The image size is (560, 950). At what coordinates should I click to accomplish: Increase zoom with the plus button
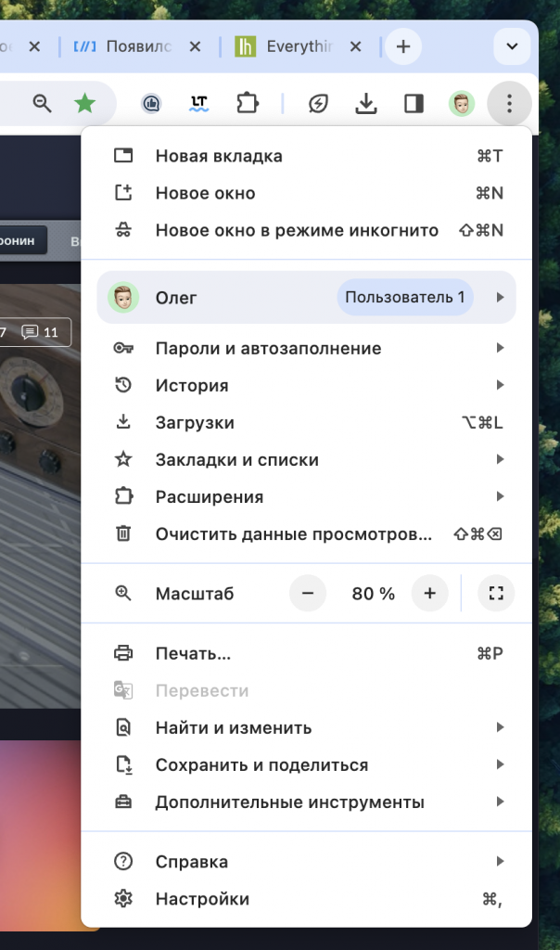coord(430,593)
